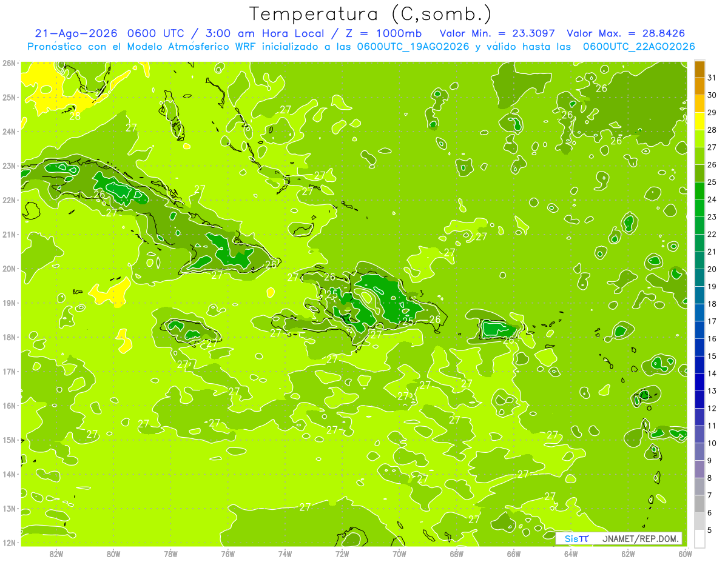Click the colorbar tick label "31"
Image resolution: width=728 pixels, height=562 pixels.
point(712,78)
